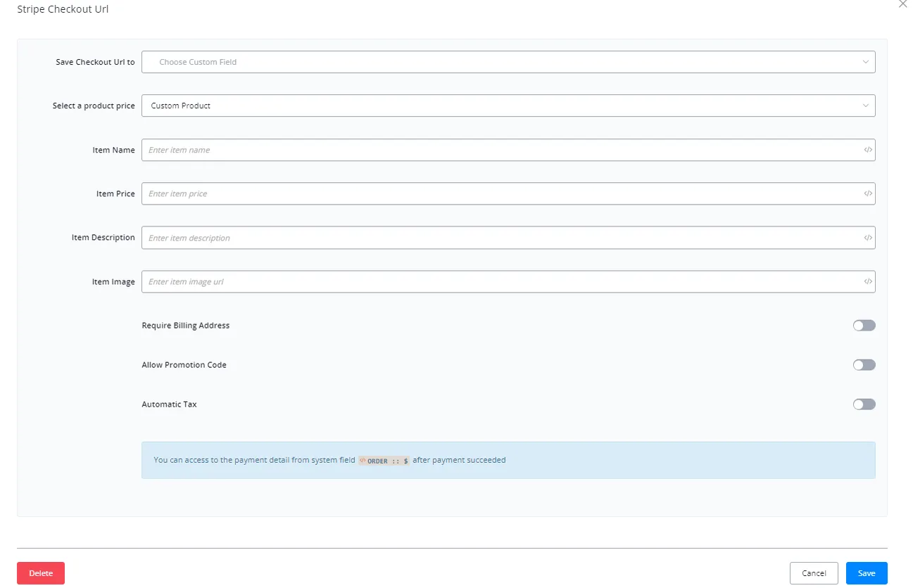Open the Save Checkout Url to dropdown
The height and width of the screenshot is (588, 913).
click(508, 62)
